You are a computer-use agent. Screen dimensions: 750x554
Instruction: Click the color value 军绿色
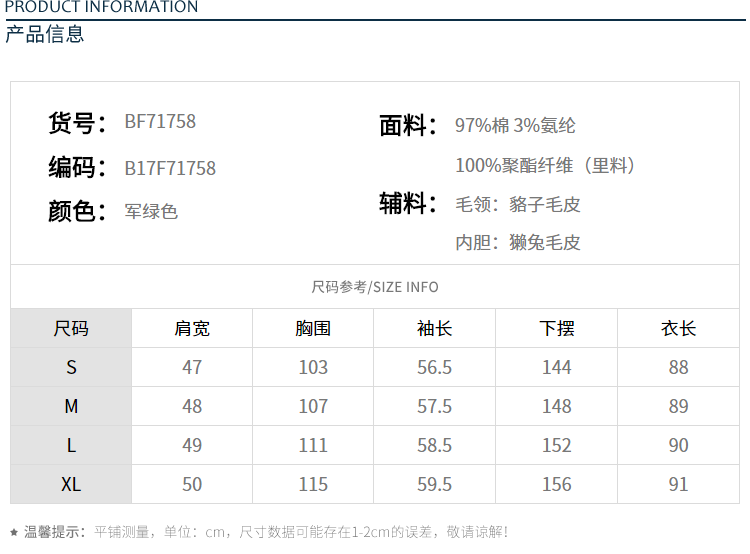point(151,211)
